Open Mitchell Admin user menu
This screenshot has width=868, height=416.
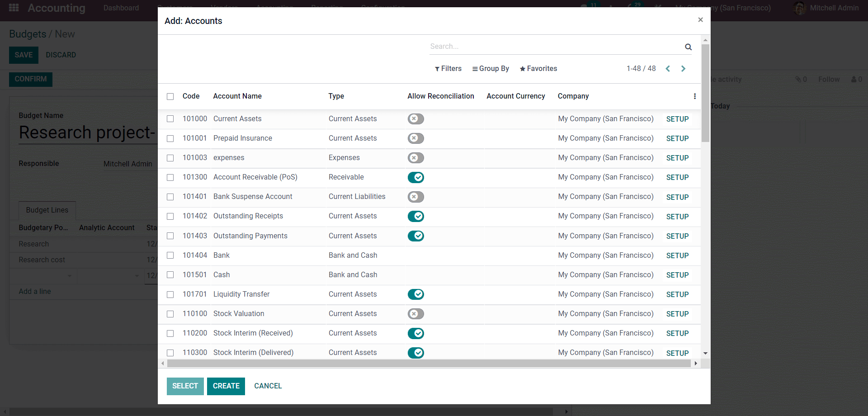(x=826, y=8)
